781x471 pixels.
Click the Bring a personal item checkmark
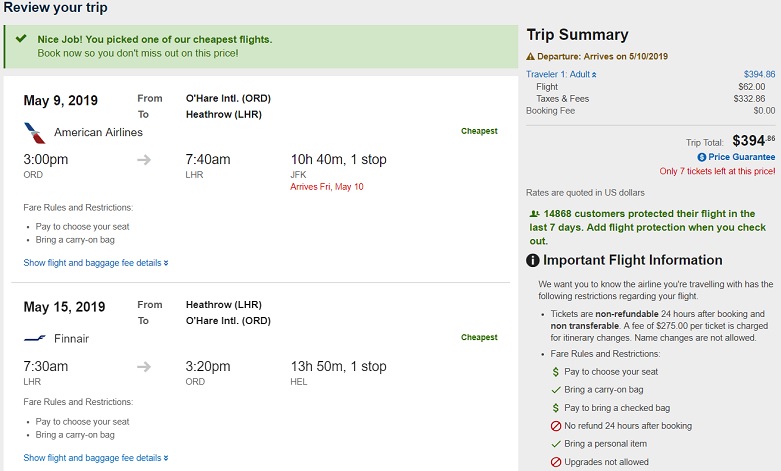pos(556,444)
